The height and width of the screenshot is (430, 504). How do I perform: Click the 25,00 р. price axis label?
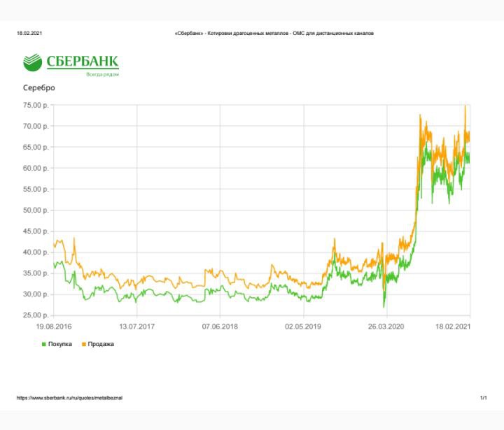pyautogui.click(x=36, y=315)
